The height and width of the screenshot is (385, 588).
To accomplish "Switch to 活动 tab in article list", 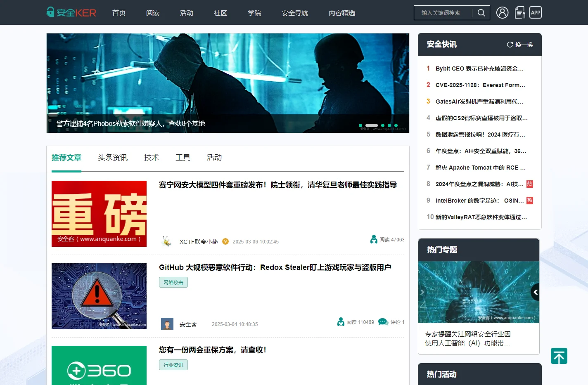I will point(214,158).
